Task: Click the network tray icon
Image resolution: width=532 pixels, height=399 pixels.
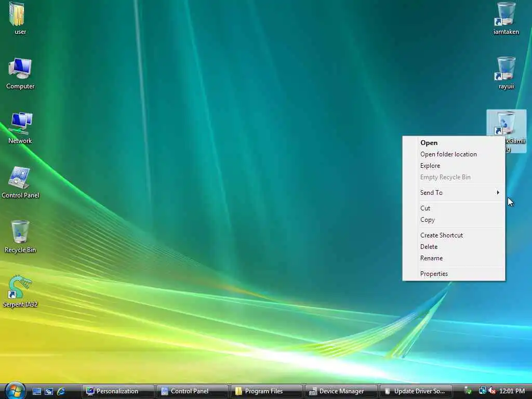Action: point(482,391)
